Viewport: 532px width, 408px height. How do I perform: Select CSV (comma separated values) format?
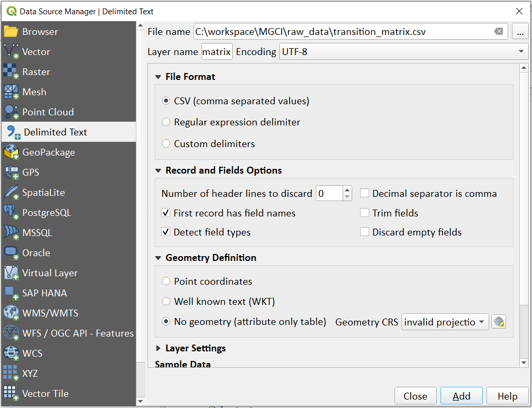pyautogui.click(x=166, y=101)
